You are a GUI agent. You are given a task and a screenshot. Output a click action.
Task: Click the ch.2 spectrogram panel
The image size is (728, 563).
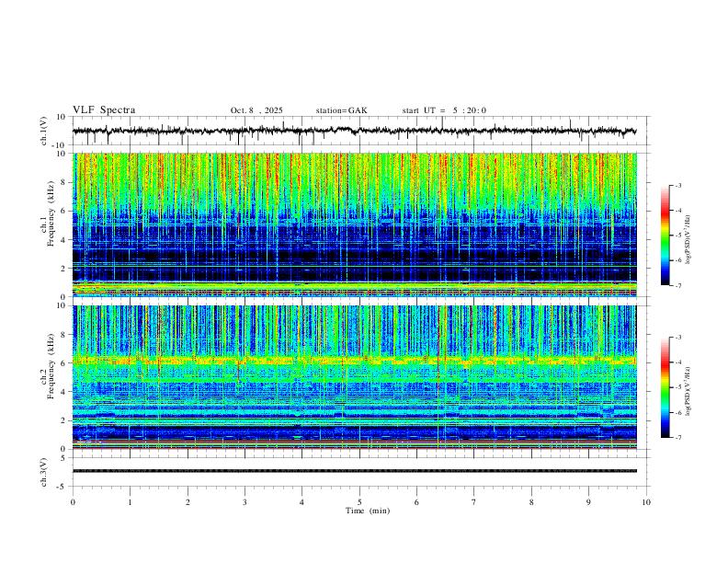tap(354, 377)
